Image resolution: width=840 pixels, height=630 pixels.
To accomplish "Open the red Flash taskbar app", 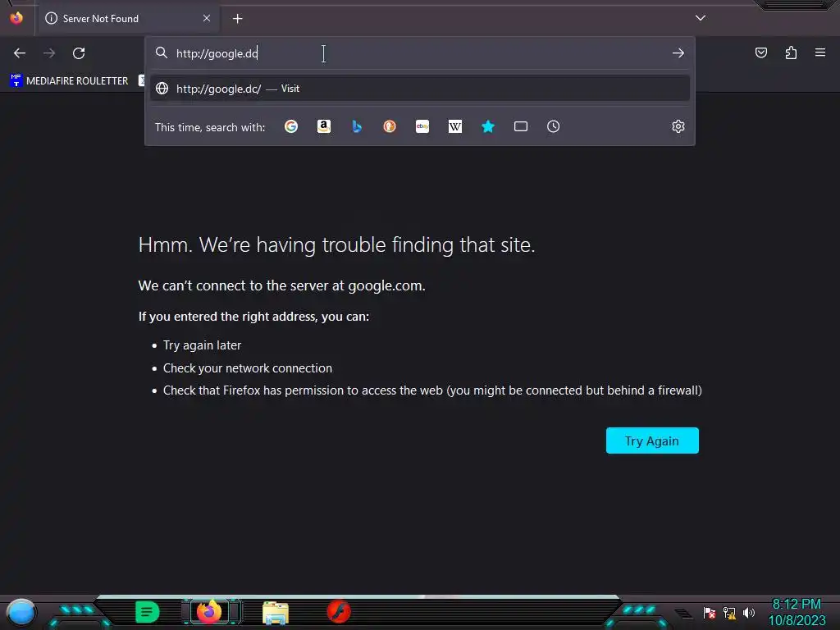I will point(339,612).
